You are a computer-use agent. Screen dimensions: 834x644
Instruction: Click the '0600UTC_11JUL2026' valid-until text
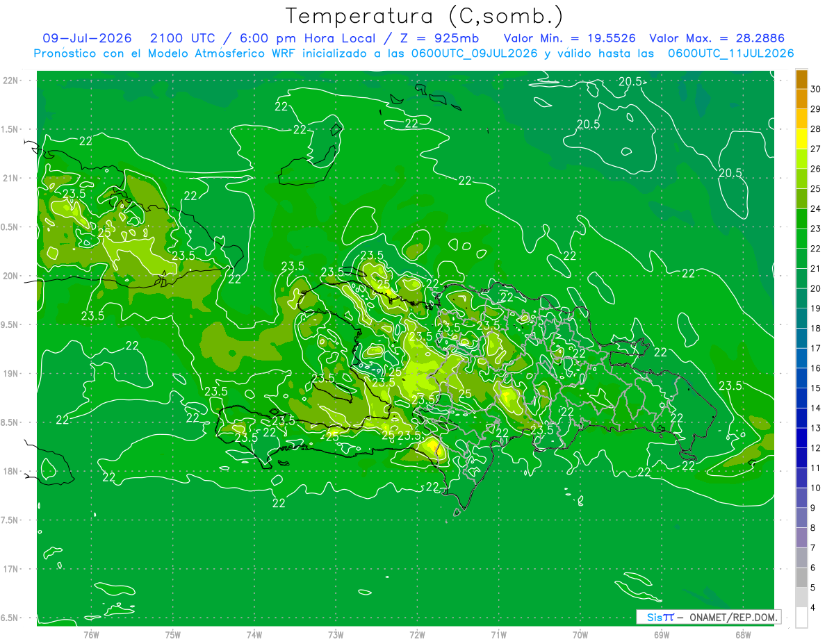tap(731, 53)
